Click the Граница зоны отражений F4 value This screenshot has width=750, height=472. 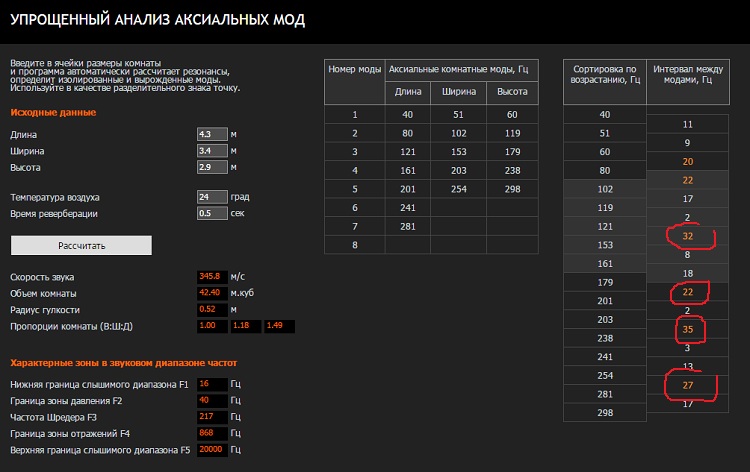212,433
